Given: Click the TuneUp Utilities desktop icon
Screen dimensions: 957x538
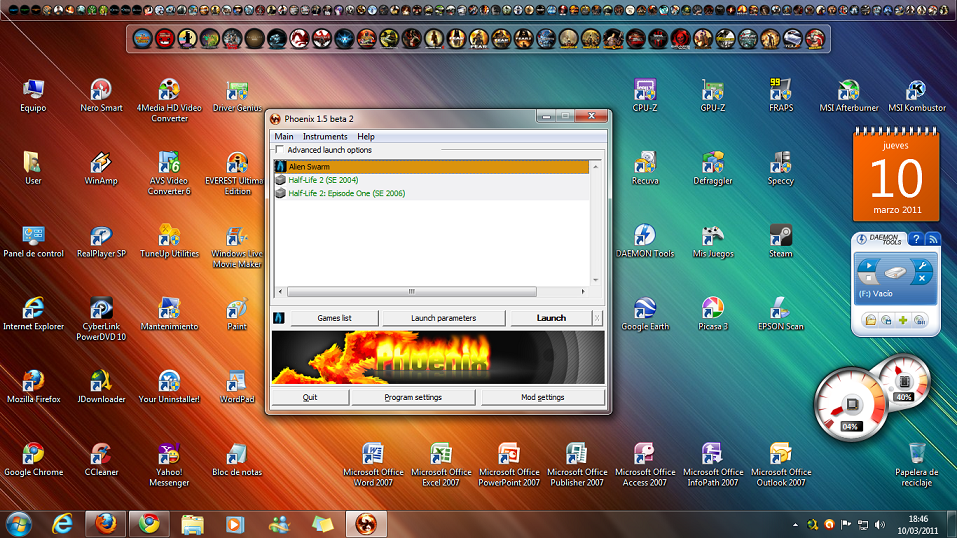Looking at the screenshot, I should (x=169, y=241).
